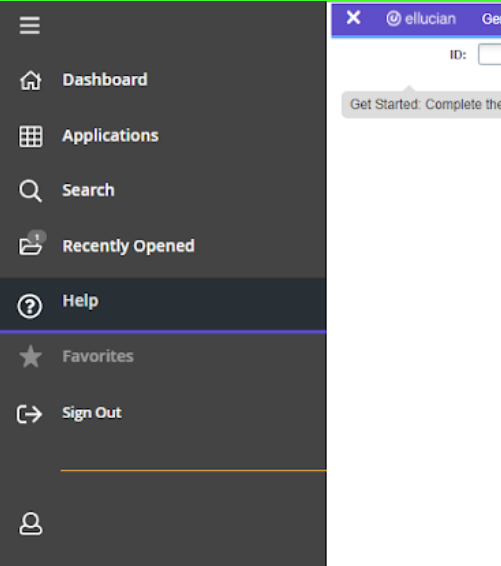This screenshot has width=501, height=566.
Task: Choose the Recently Opened menu label
Action: point(128,246)
